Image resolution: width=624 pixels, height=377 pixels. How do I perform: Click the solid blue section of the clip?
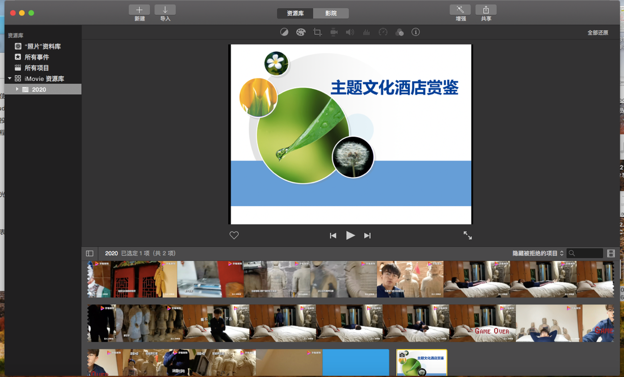(355, 362)
